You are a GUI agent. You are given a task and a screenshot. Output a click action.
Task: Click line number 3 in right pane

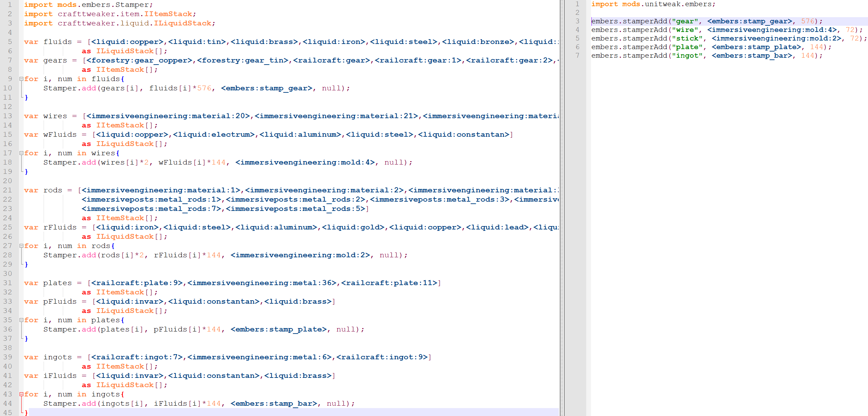pyautogui.click(x=577, y=21)
